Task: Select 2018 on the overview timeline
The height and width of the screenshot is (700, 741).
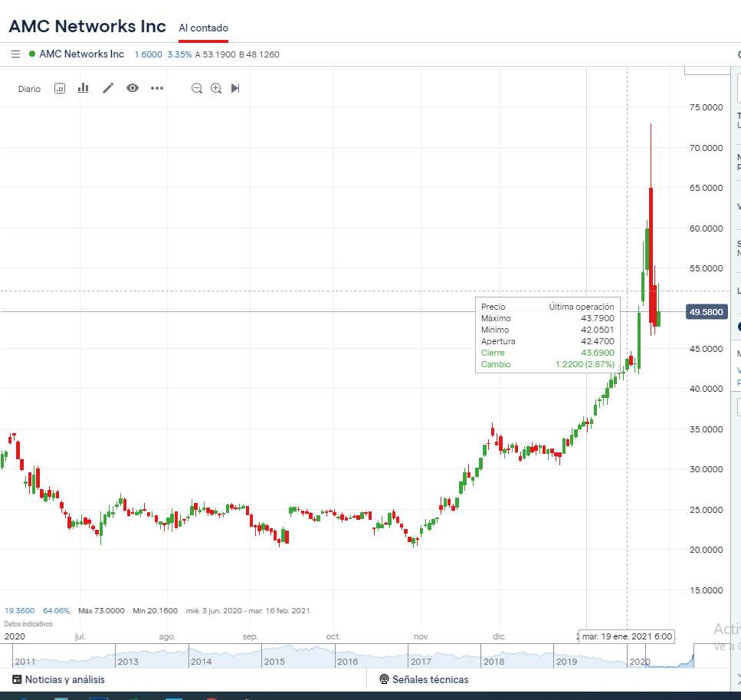Action: [x=493, y=662]
